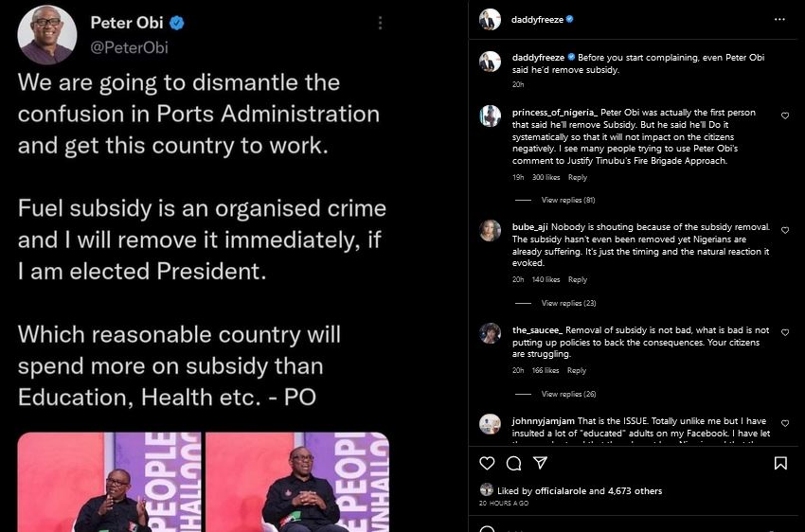Reply to the bube_aji comment

(x=577, y=280)
